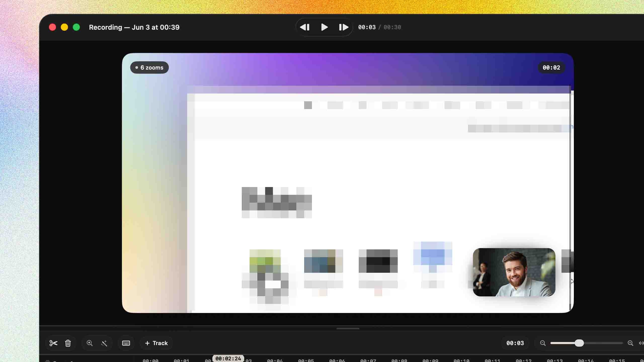Select the scissors split tool
Viewport: 644px width, 362px height.
[x=53, y=343]
